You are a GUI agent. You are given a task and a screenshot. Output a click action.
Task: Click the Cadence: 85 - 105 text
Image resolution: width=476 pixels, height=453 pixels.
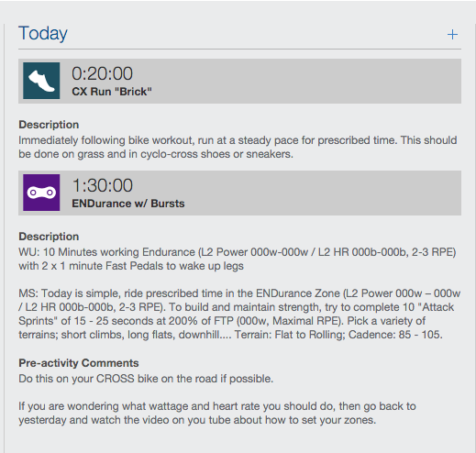coord(395,335)
